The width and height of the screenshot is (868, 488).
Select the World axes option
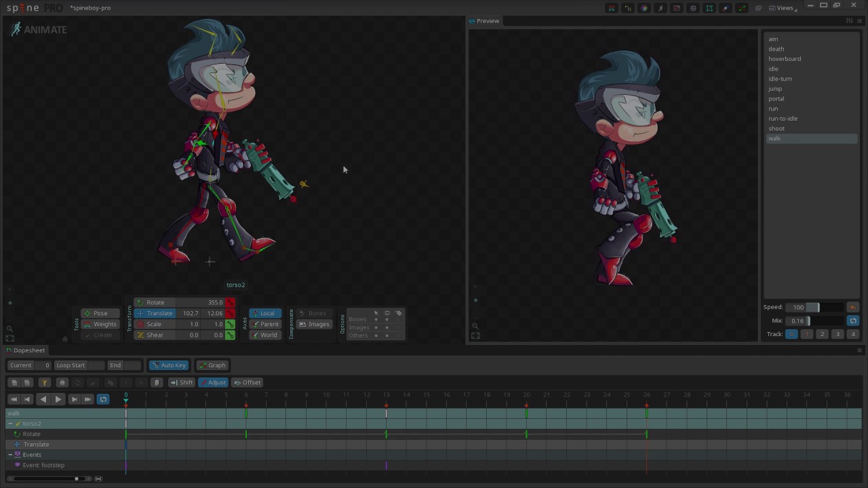265,335
